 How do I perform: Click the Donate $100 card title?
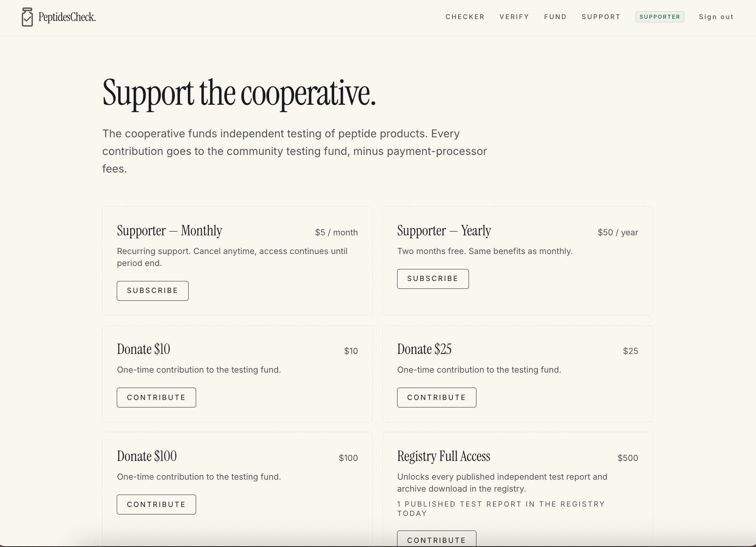click(x=147, y=456)
